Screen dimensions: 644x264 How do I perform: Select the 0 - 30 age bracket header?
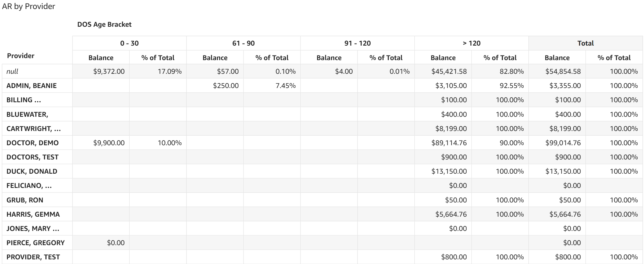[129, 43]
